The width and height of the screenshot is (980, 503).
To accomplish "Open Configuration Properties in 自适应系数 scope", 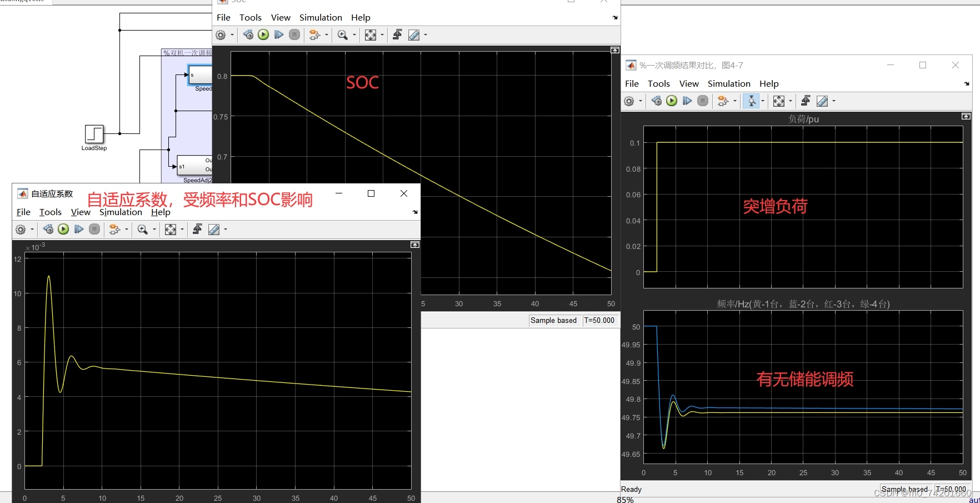I will [x=21, y=230].
